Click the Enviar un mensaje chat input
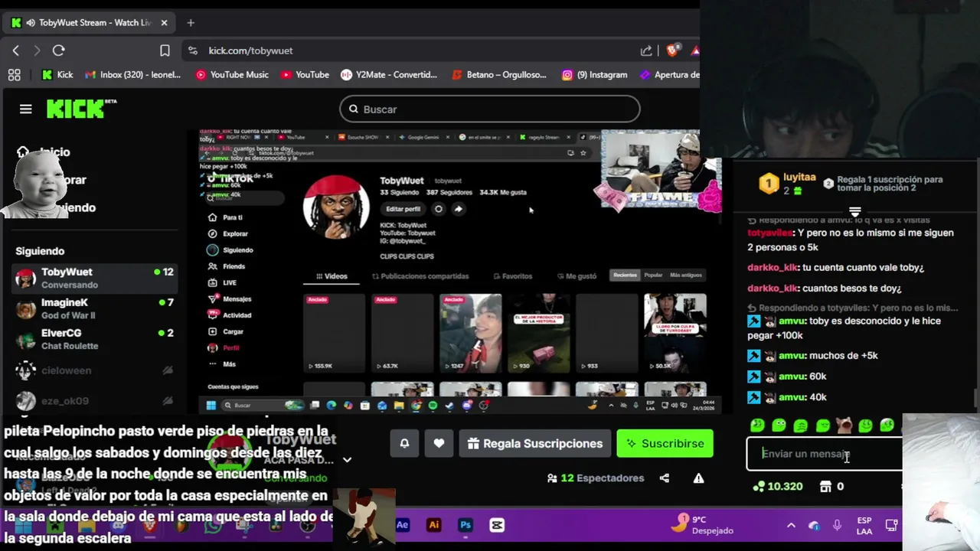The image size is (980, 551). tap(824, 454)
